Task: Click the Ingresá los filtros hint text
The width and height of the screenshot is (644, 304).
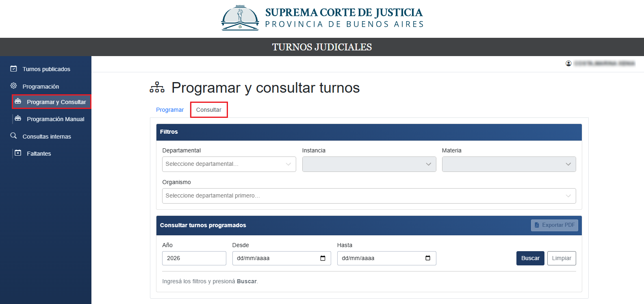Action: [x=210, y=281]
